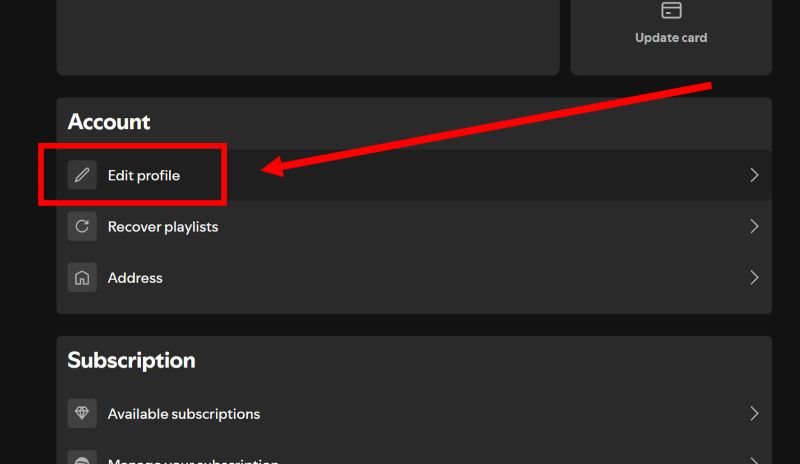This screenshot has width=800, height=464.
Task: Open the Available subscriptions link
Action: click(x=184, y=414)
